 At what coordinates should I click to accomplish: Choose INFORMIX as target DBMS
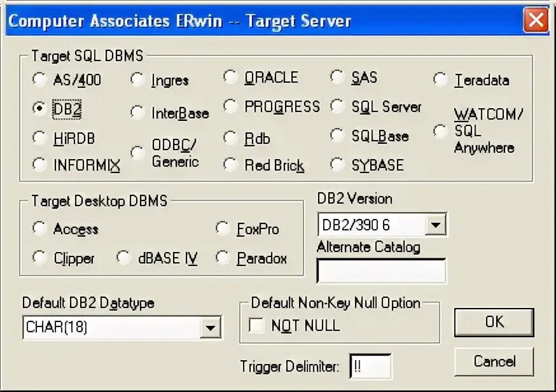point(39,165)
